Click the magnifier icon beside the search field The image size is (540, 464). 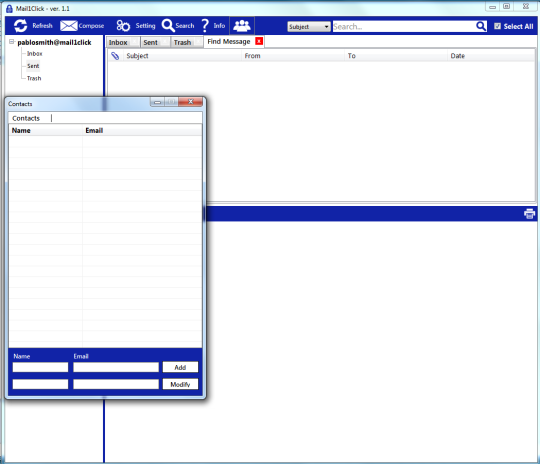[x=481, y=26]
